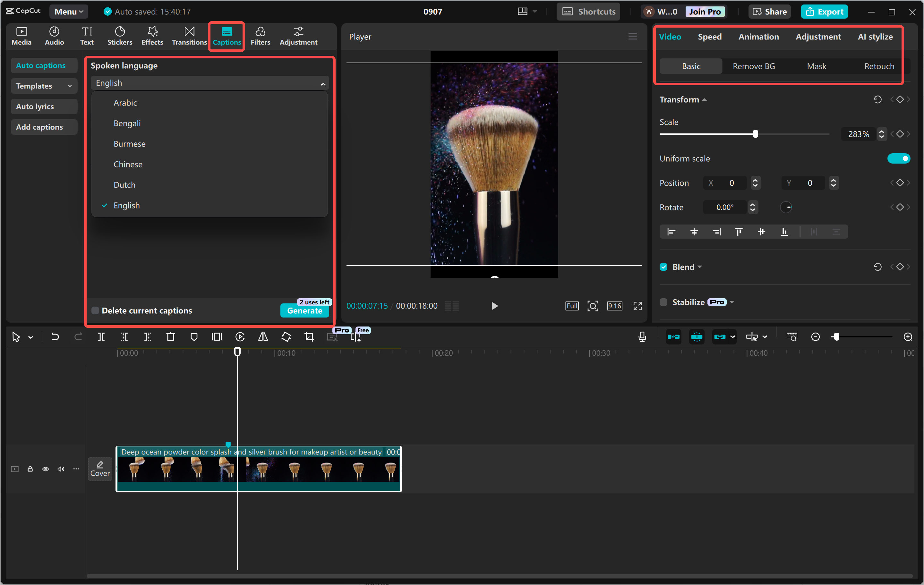Click the fit timeline ruler icon
924x585 pixels.
click(x=791, y=337)
